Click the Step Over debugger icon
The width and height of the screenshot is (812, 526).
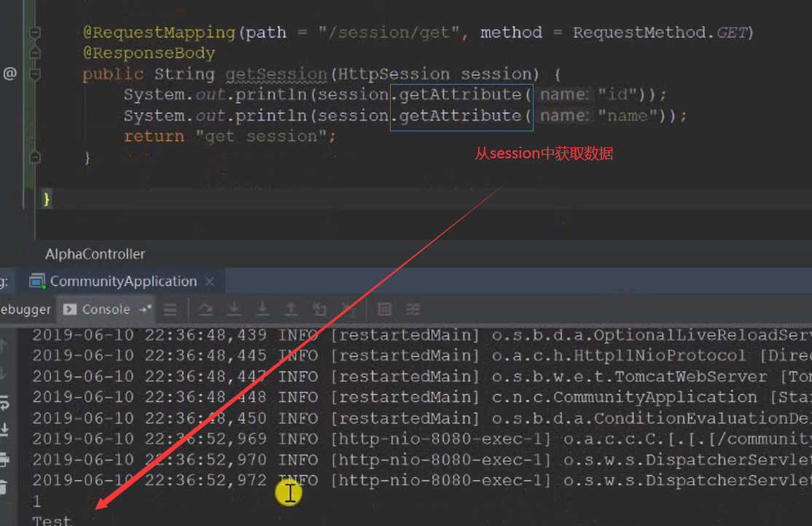point(206,309)
